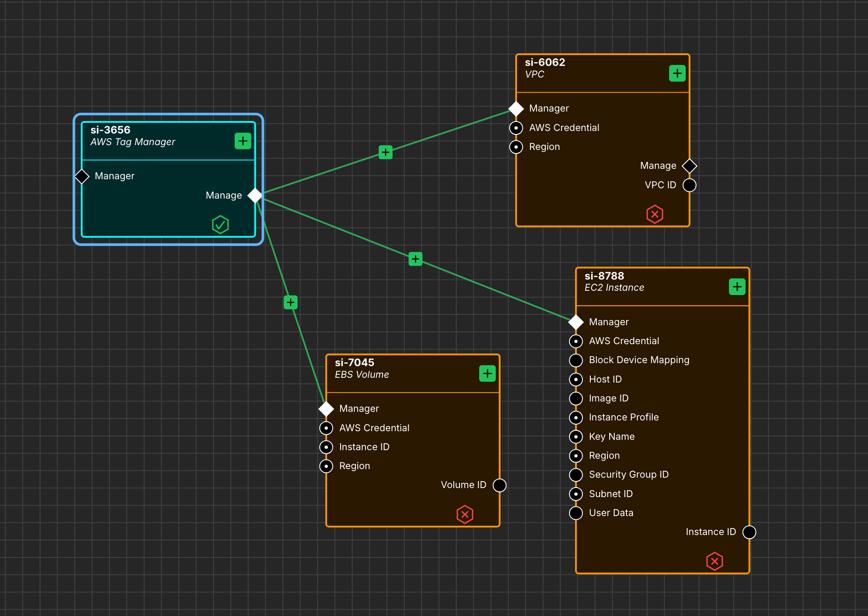Click the Volume ID output socket

500,485
